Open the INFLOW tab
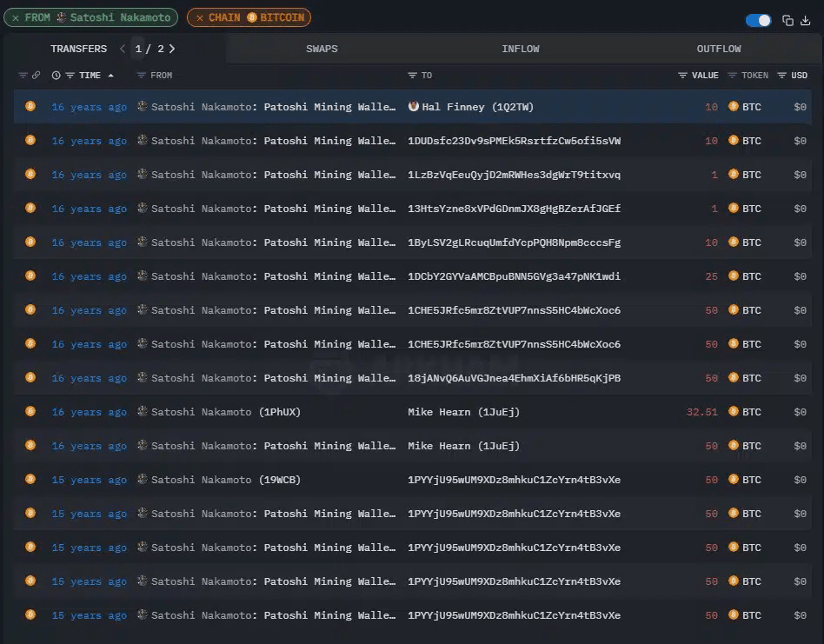This screenshot has height=644, width=824. pos(521,49)
